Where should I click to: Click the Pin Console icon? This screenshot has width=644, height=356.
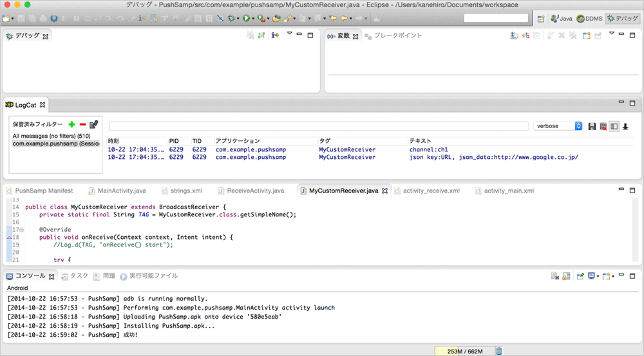(x=580, y=276)
